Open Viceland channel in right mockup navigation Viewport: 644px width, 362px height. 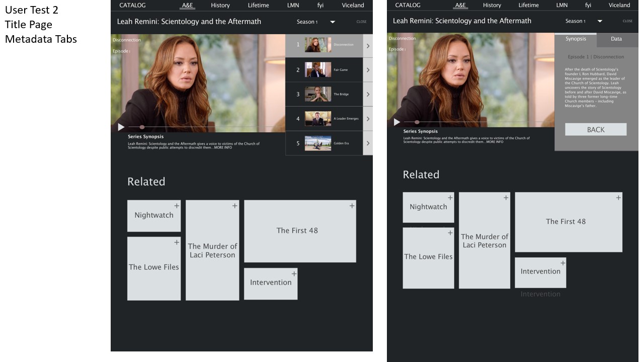(x=619, y=6)
